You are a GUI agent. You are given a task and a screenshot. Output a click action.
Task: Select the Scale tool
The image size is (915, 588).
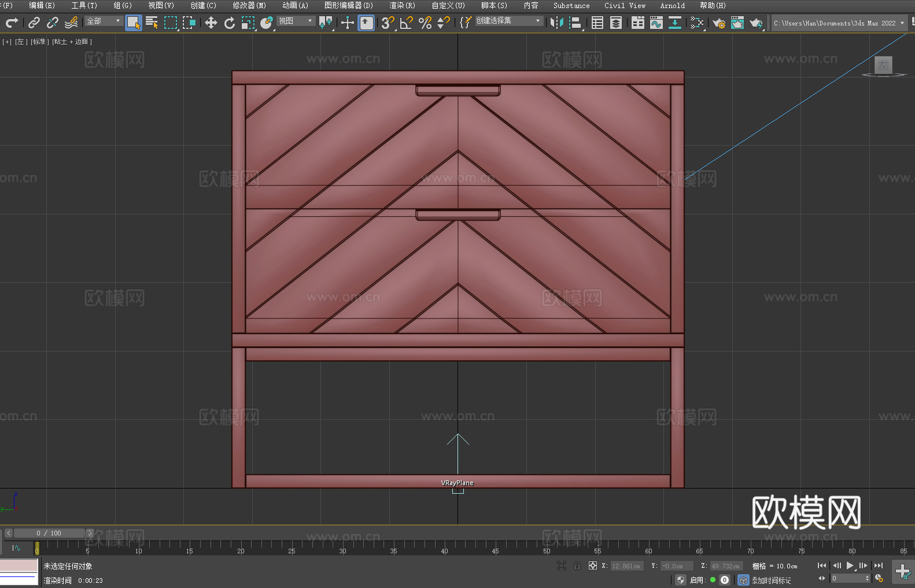[x=248, y=23]
